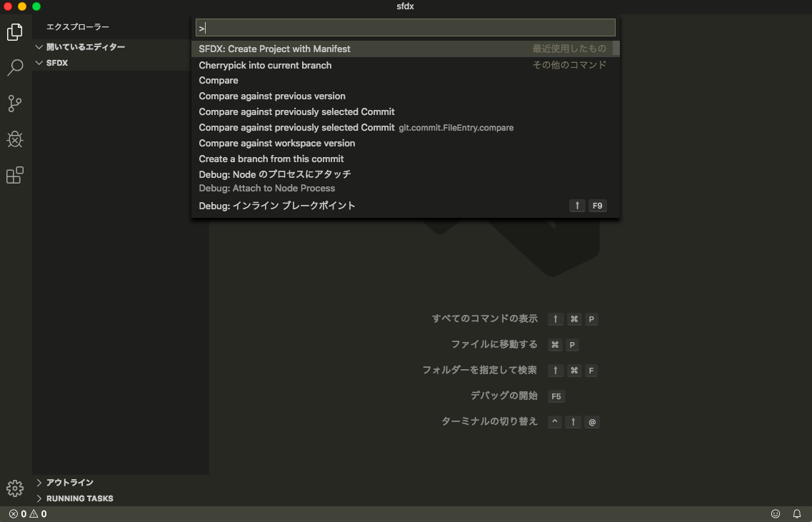Click the command list scrollbar thumb

616,48
